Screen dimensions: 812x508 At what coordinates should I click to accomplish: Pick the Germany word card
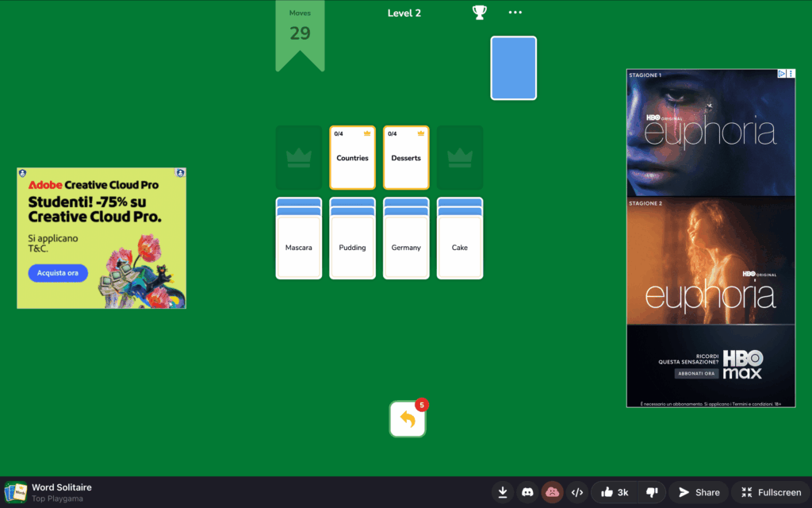(406, 247)
